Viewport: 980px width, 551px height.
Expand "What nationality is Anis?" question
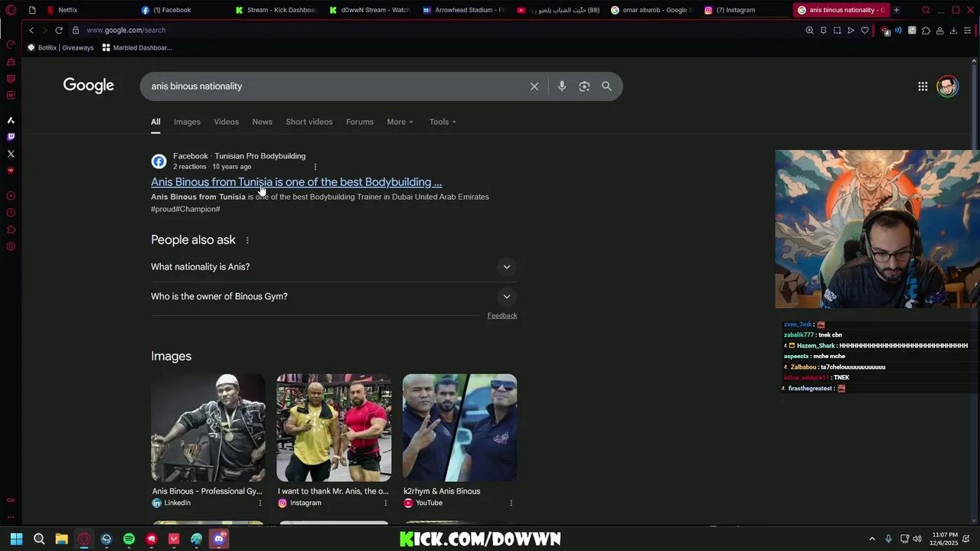point(334,267)
